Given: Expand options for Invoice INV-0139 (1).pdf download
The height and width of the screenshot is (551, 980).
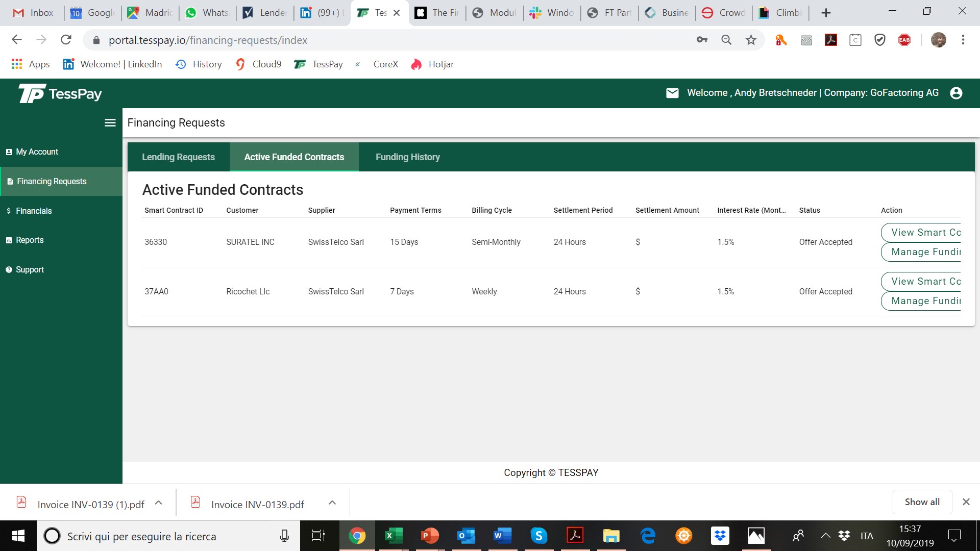Looking at the screenshot, I should (159, 503).
